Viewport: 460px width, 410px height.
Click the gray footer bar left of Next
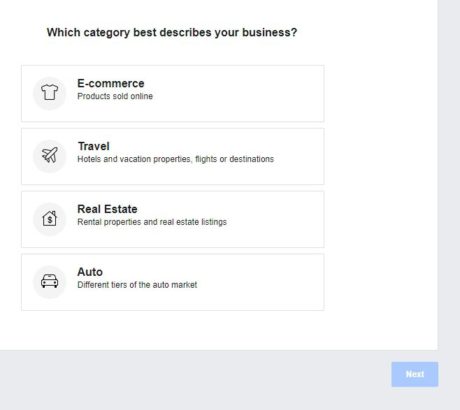click(x=195, y=380)
